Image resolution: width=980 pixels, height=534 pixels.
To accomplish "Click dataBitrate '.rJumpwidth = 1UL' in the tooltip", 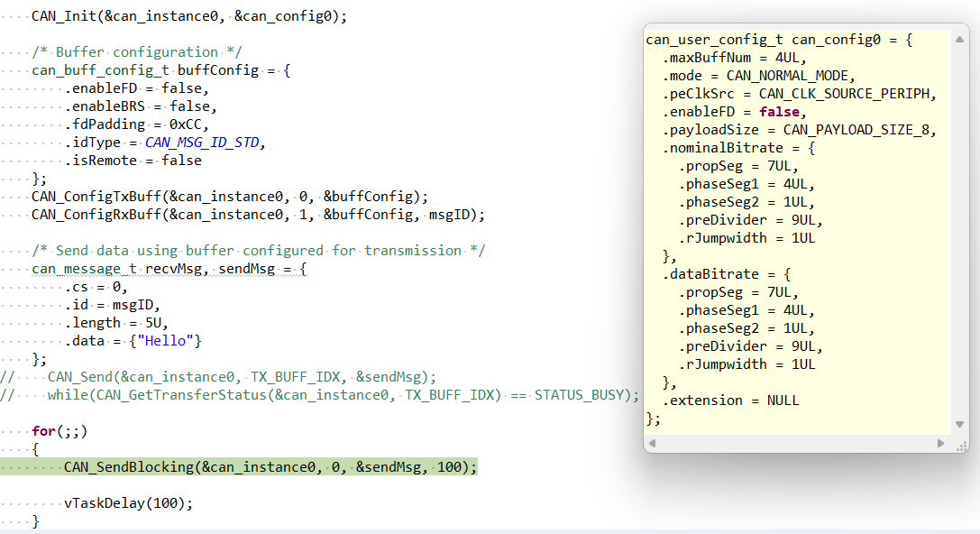I will pos(746,364).
